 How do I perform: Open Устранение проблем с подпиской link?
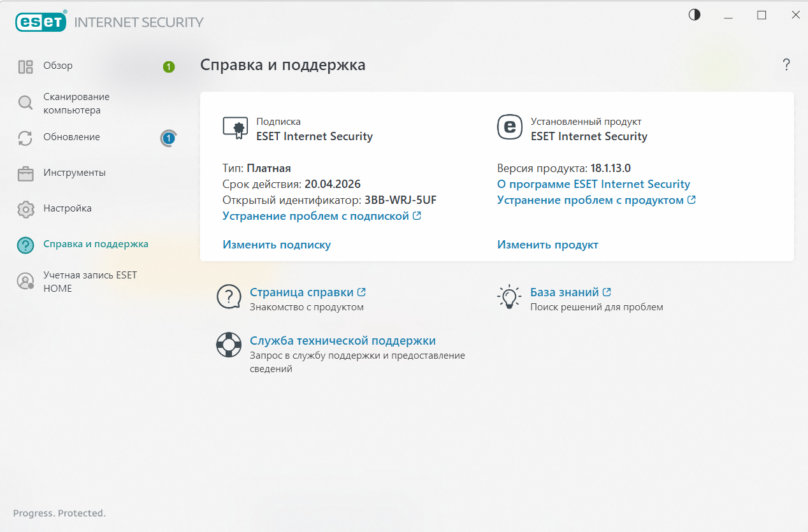(x=315, y=216)
